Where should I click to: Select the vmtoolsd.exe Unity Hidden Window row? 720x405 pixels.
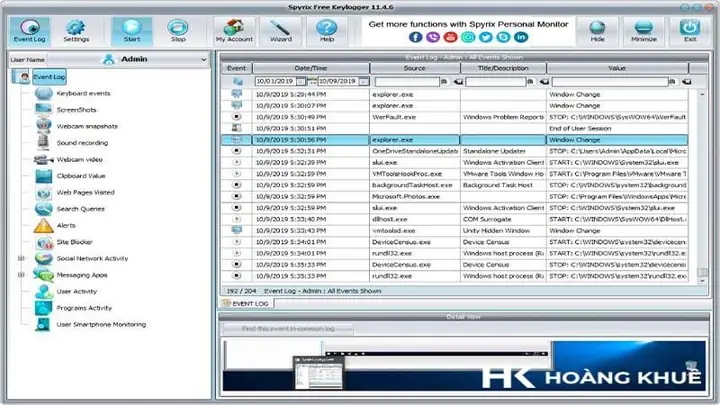coord(455,231)
